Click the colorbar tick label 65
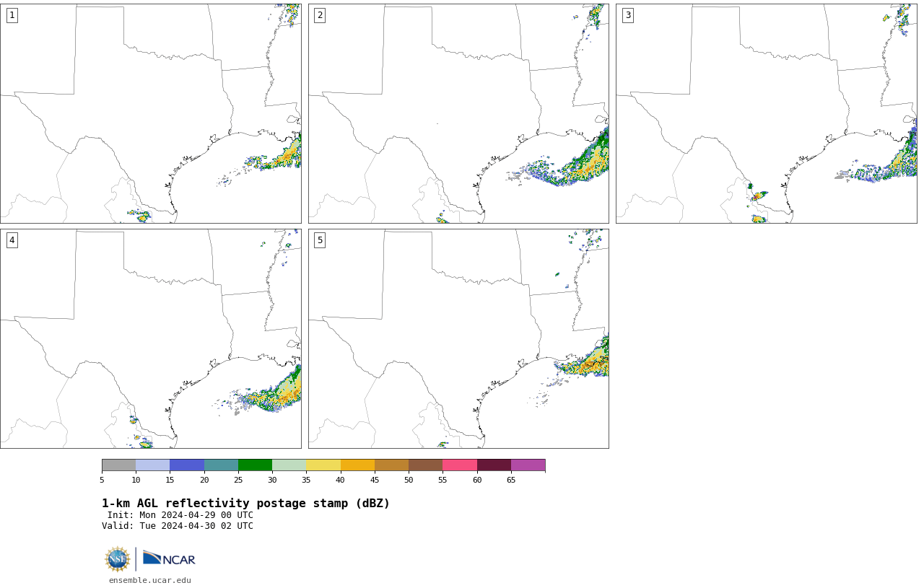Viewport: 924px width, 588px height. point(511,480)
